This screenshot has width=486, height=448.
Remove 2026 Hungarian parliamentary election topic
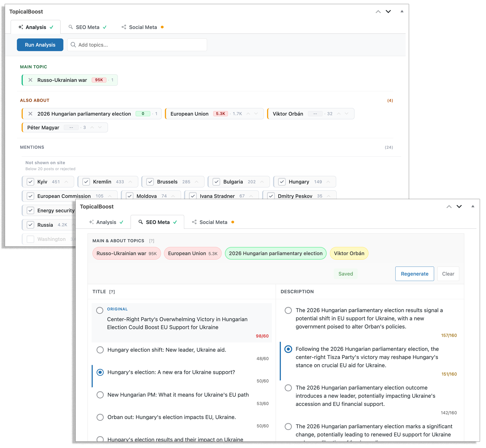[30, 114]
